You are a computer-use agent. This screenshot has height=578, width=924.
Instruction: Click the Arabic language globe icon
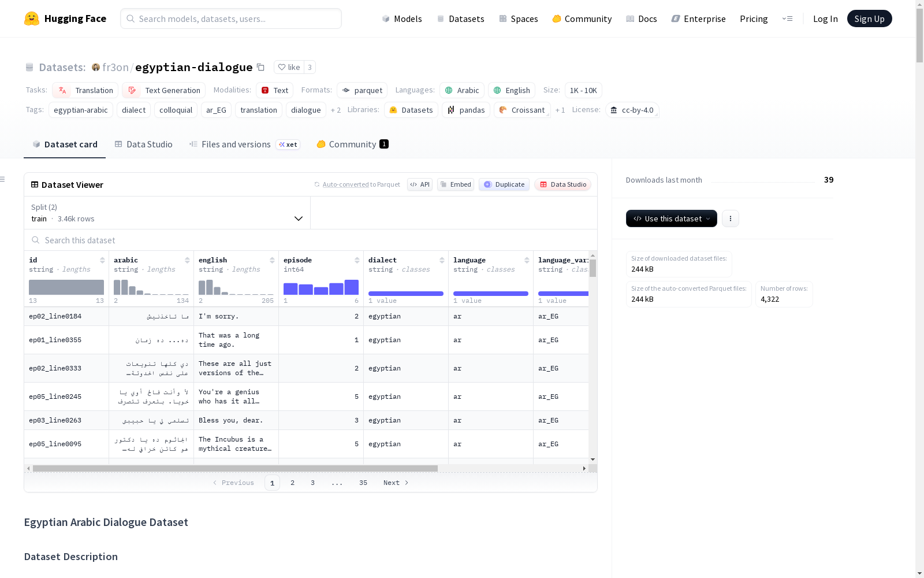click(x=449, y=90)
